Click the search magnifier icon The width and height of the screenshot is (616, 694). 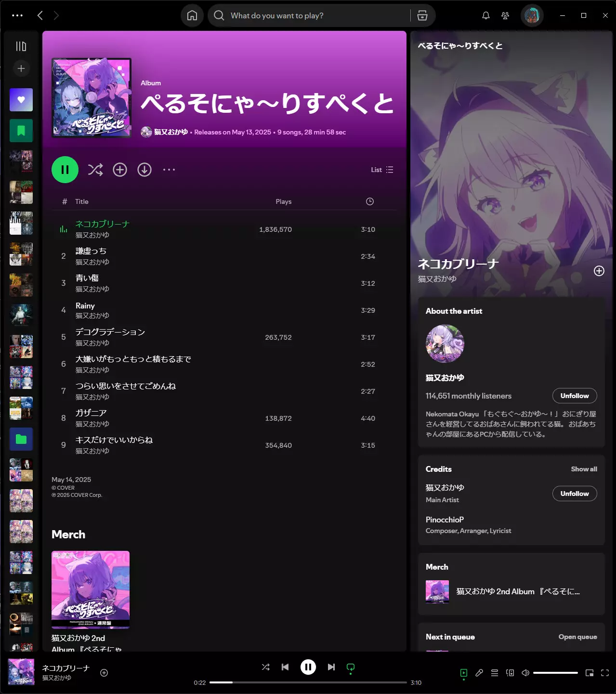tap(219, 15)
